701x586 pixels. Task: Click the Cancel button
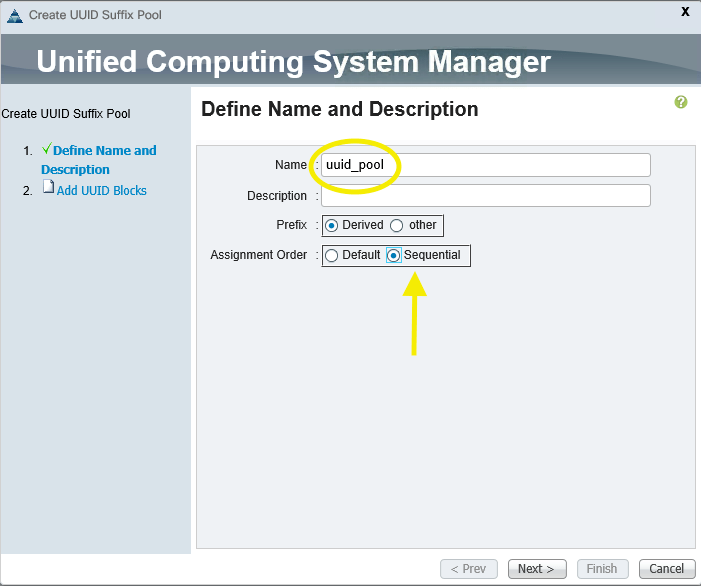(x=667, y=569)
